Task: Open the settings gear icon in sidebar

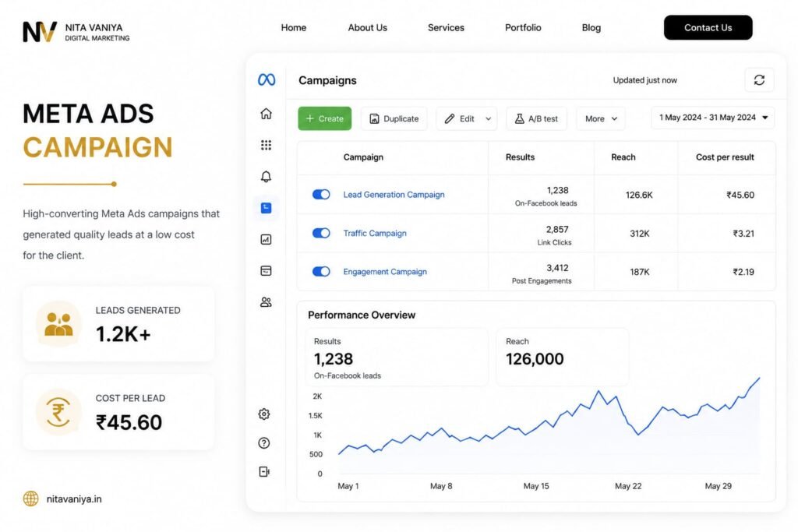Action: pos(264,414)
